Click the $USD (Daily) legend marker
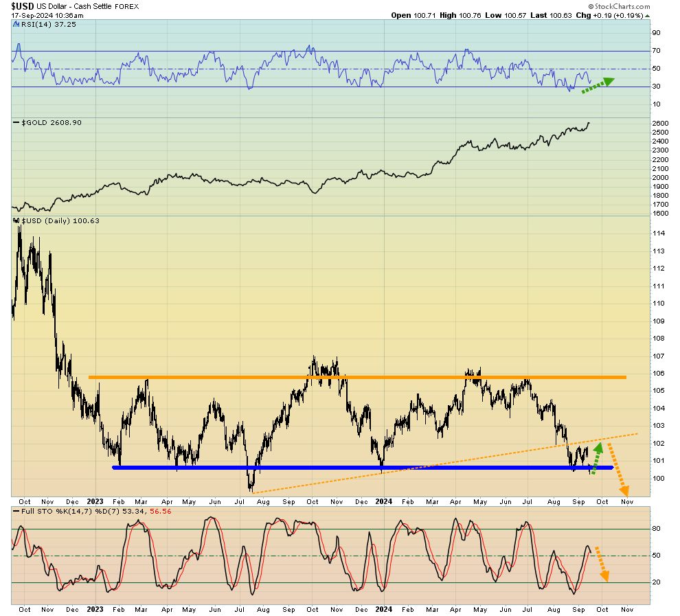Viewport: 680px width, 616px height. click(x=16, y=220)
